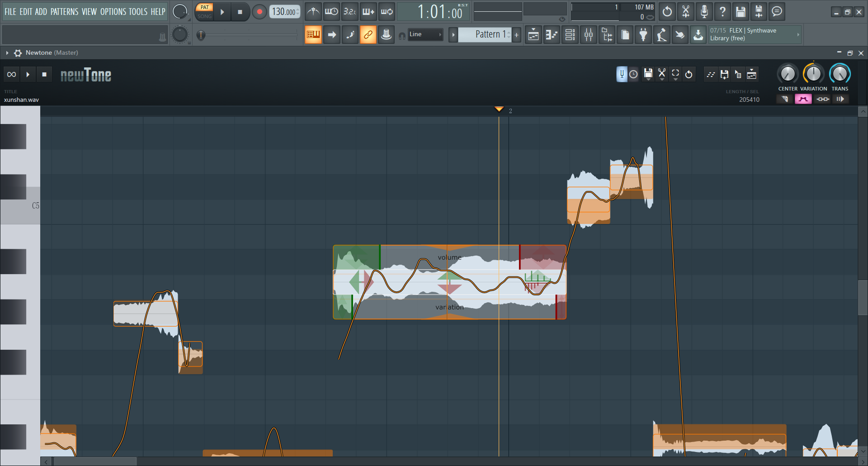Stop playback in FL Studio transport
Viewport: 868px width, 466px height.
click(x=240, y=12)
